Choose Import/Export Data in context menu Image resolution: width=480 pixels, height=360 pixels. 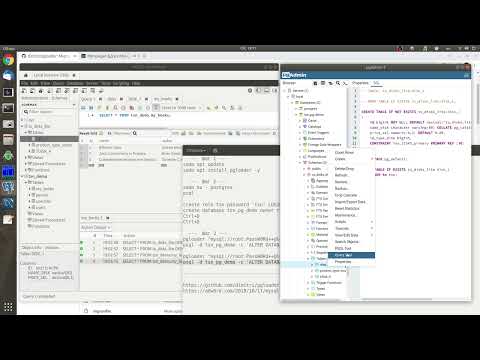351,202
